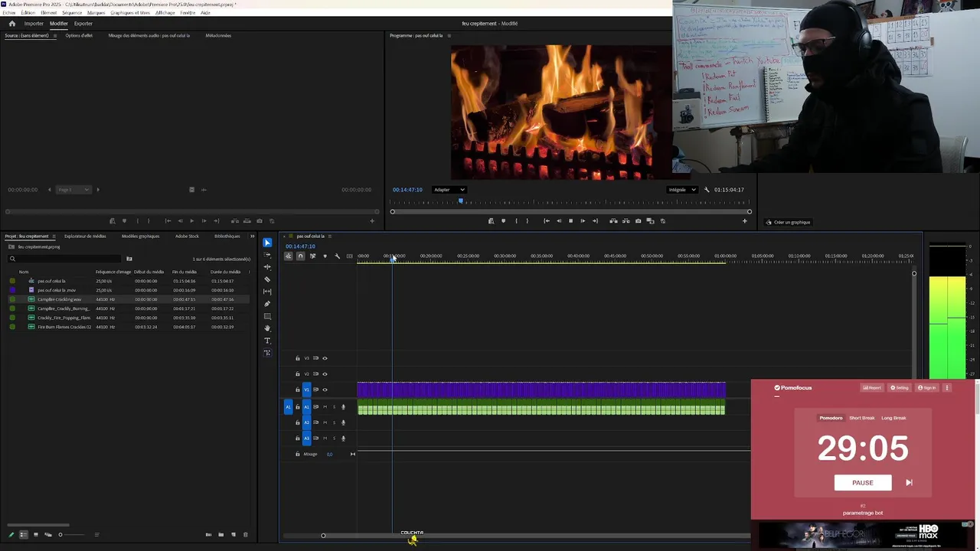
Task: Toggle A2 track targeting button
Action: 307,422
